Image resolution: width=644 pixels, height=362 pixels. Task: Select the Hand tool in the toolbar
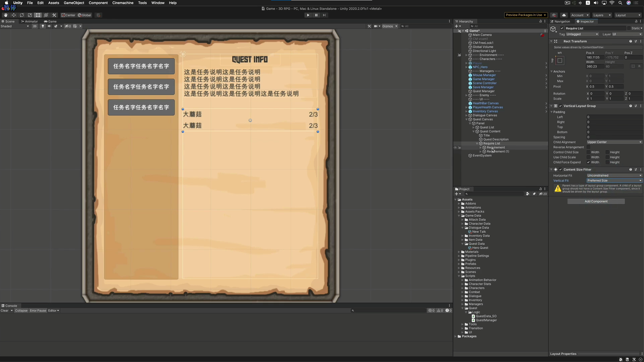click(5, 15)
